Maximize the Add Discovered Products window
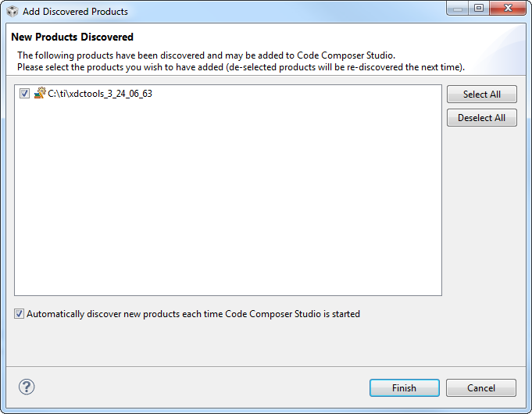Image resolution: width=532 pixels, height=414 pixels. [479, 9]
